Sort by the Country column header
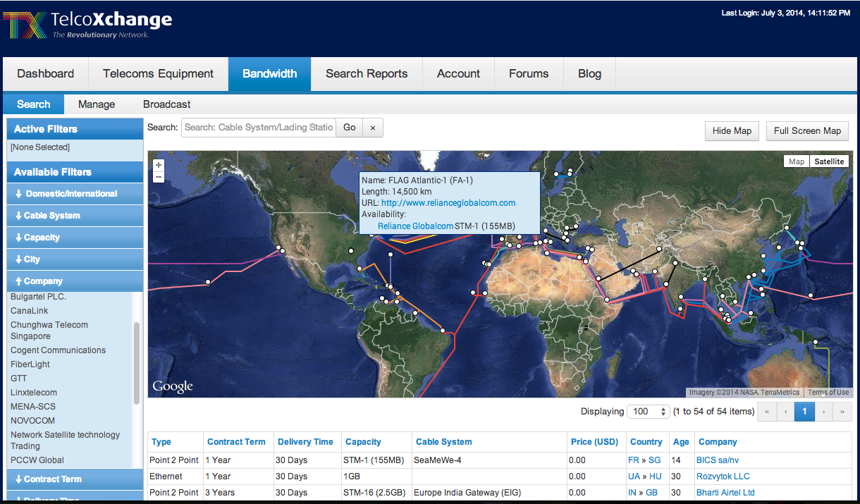Screen dimensions: 860x504 (646, 442)
